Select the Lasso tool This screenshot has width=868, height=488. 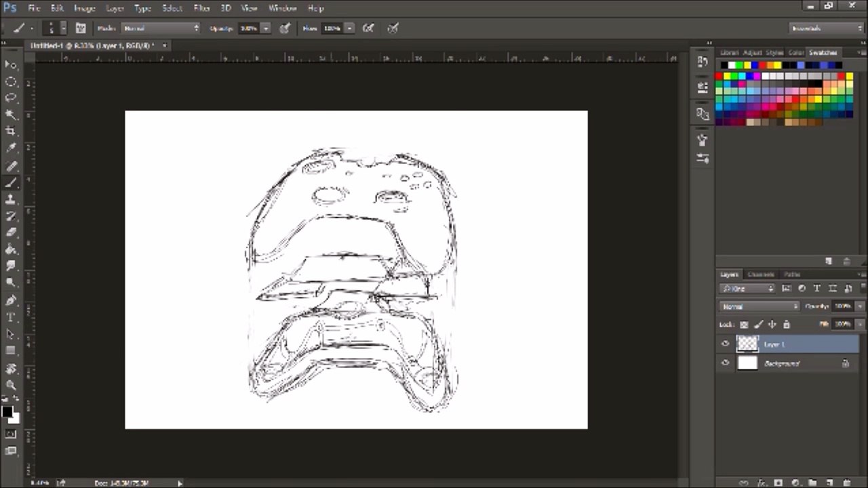click(11, 98)
